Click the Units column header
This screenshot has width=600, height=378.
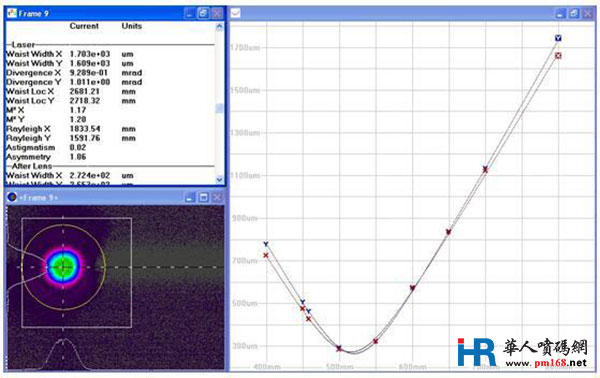tap(132, 26)
